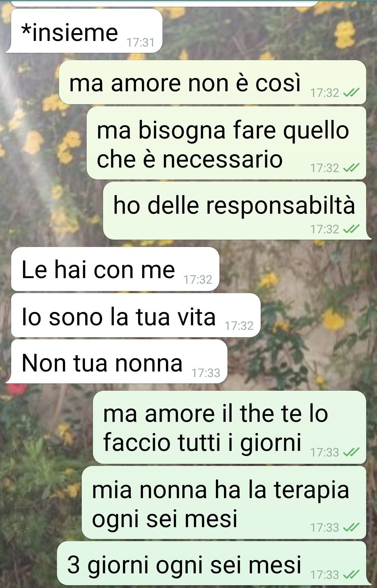Select 'ma bisogna fare quello che è necessario' bubble

(226, 143)
